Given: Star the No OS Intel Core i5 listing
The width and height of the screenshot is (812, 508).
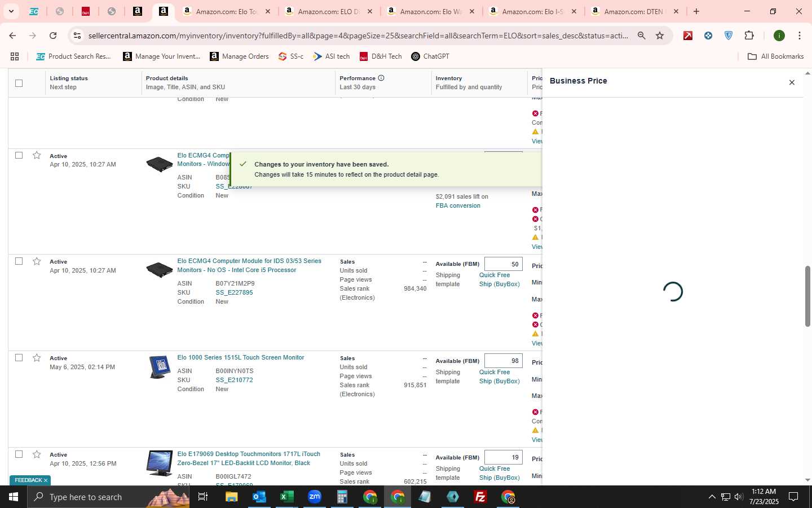Looking at the screenshot, I should pos(37,261).
